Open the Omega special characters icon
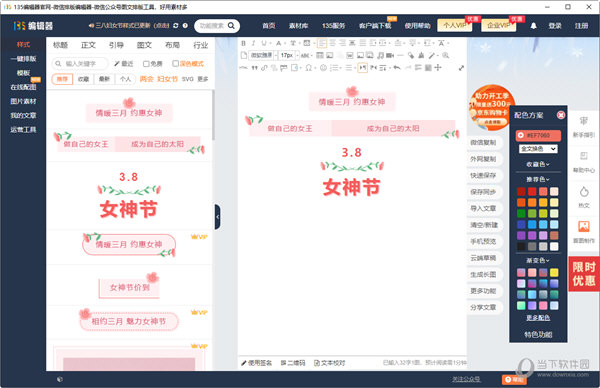 309,68
